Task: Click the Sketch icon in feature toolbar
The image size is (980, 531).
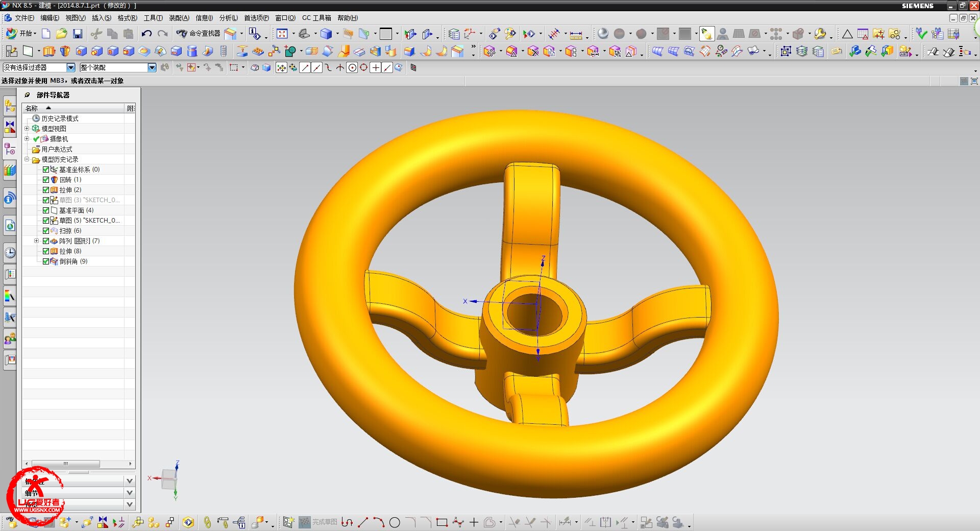Action: 11,51
